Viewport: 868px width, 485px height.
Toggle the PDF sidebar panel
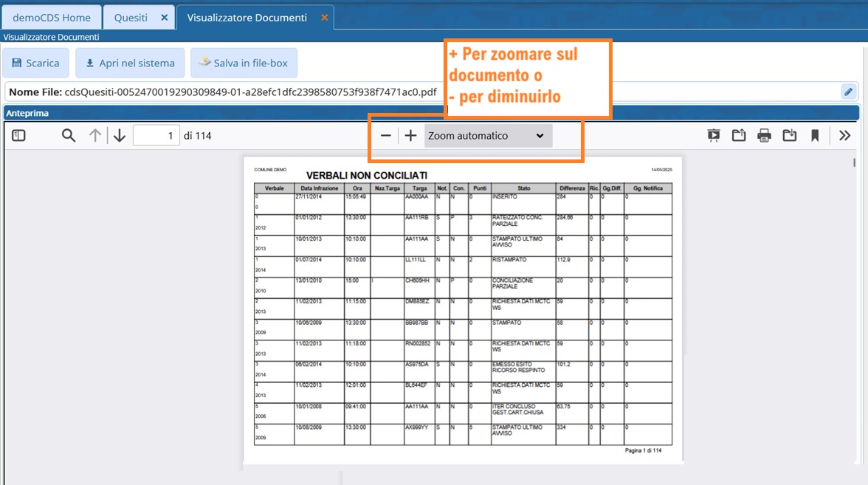(x=18, y=136)
